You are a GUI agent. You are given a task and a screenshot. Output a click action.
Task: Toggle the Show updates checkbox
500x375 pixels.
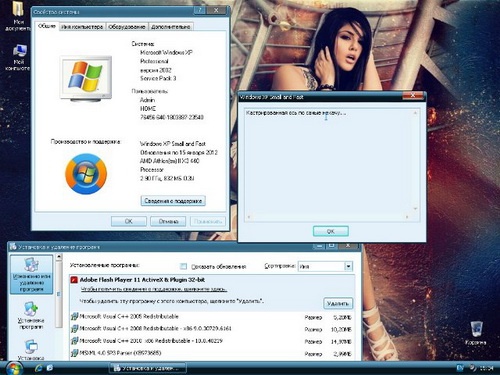(183, 266)
